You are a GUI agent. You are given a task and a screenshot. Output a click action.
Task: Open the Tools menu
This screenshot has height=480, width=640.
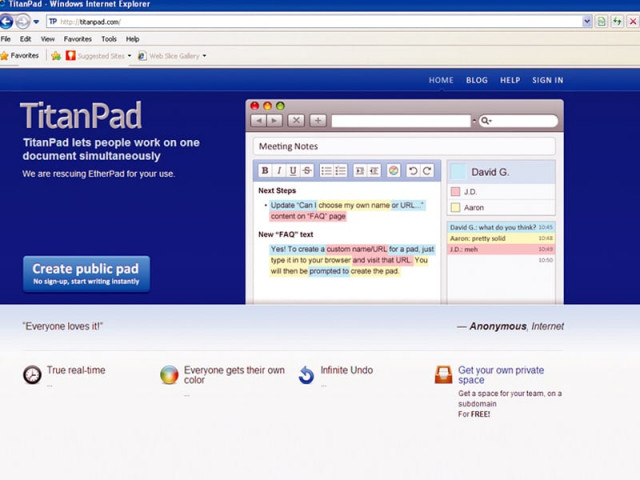(109, 39)
